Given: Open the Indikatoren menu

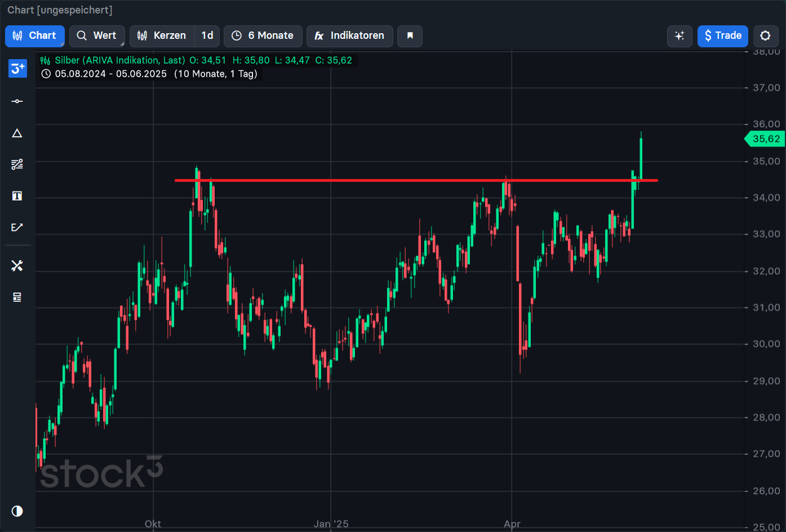Looking at the screenshot, I should tap(349, 36).
